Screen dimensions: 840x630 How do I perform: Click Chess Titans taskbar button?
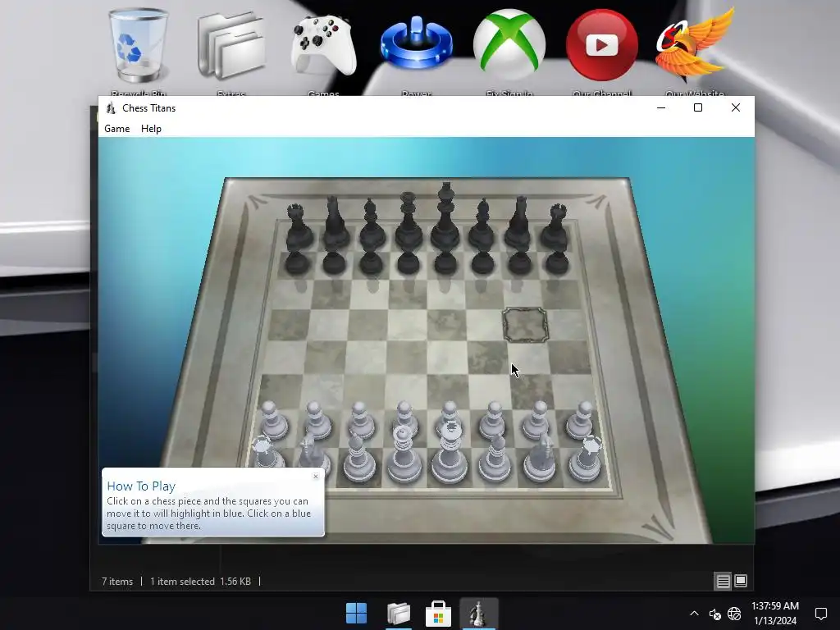point(478,614)
